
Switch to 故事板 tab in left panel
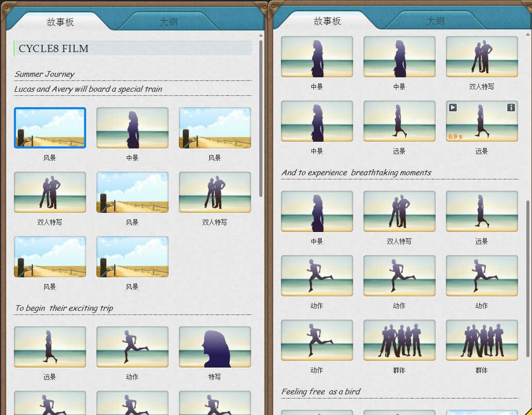[x=60, y=22]
